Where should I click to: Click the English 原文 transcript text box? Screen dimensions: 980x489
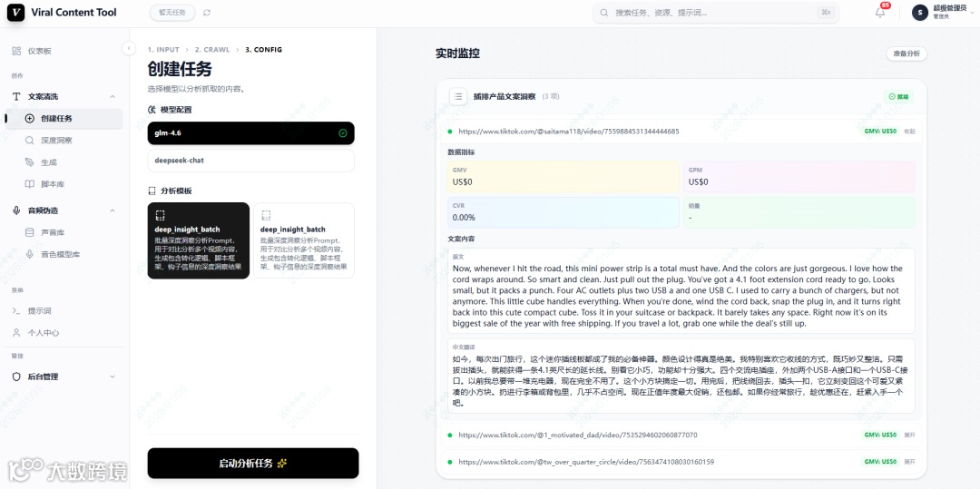pyautogui.click(x=681, y=290)
